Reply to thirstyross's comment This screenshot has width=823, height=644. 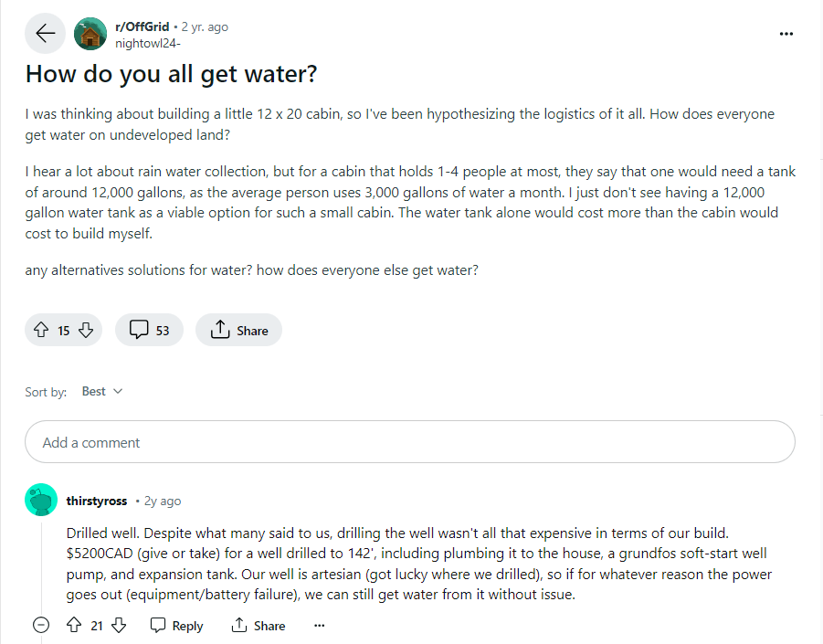[x=176, y=625]
